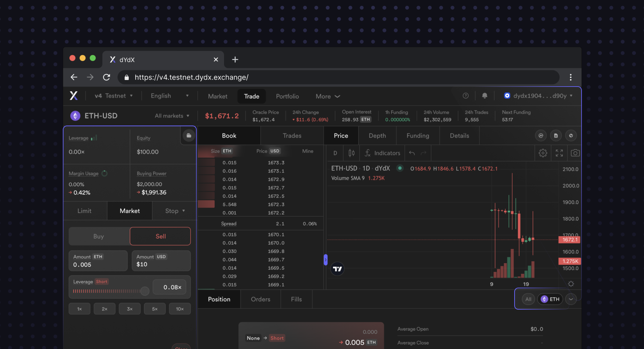Expand the v4 Testnet network dropdown
The image size is (644, 349).
tap(114, 96)
